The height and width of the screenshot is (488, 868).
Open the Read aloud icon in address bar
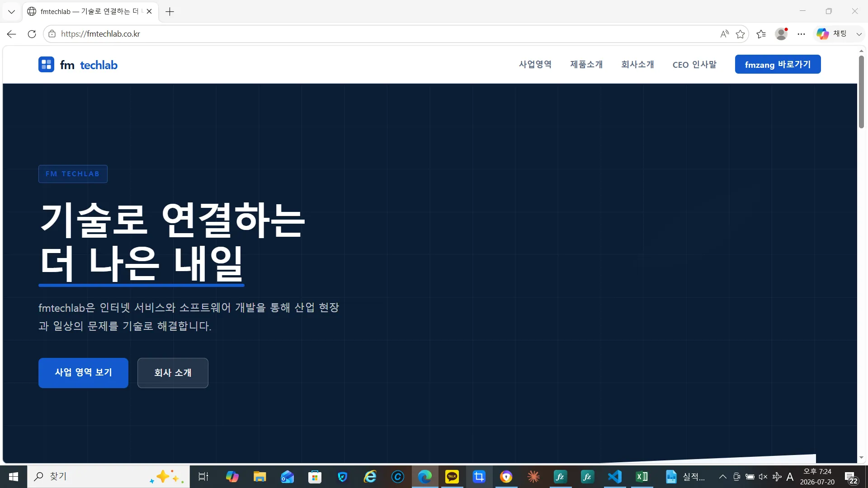point(724,34)
